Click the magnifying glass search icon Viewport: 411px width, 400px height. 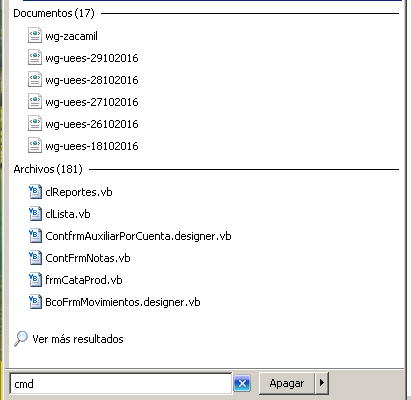(x=21, y=339)
